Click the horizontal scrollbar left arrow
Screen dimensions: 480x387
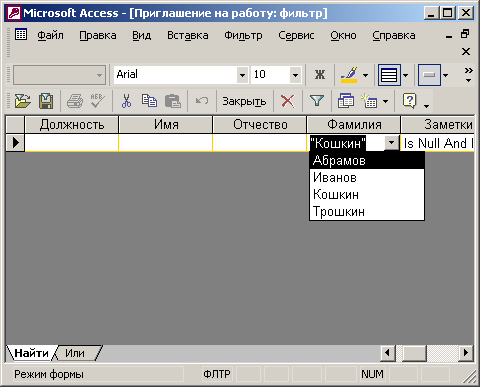coord(388,353)
